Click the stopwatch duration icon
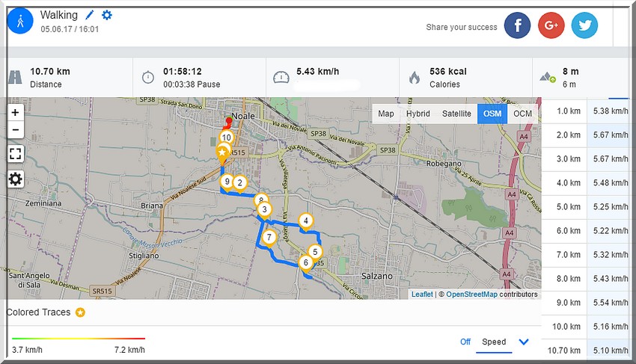This screenshot has width=636, height=364. tap(148, 77)
